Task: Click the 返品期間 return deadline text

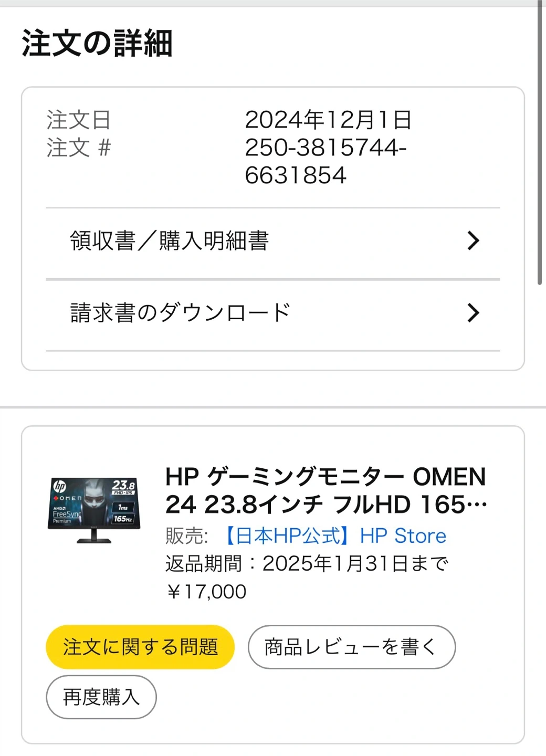Action: click(307, 564)
